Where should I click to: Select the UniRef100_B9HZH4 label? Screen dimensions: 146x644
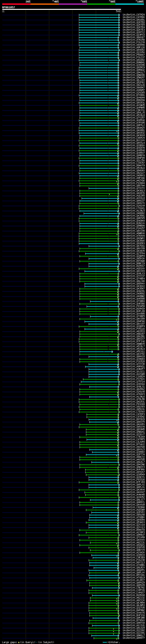click(133, 100)
